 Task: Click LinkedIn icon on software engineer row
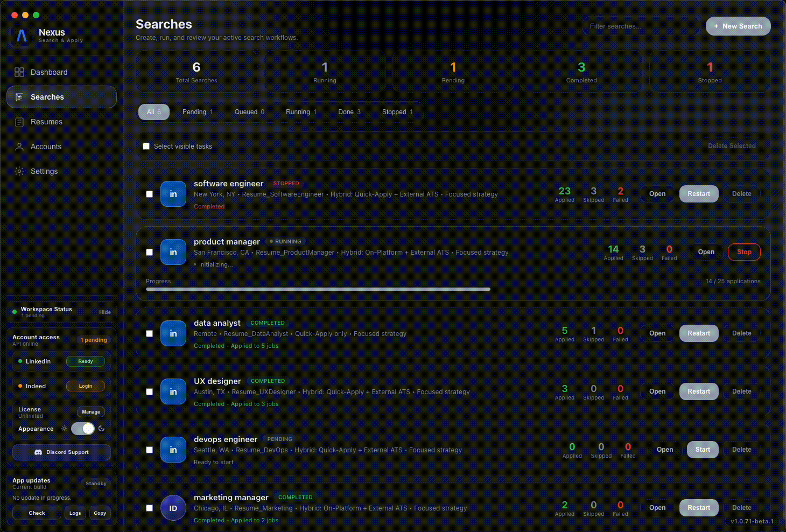coord(173,194)
